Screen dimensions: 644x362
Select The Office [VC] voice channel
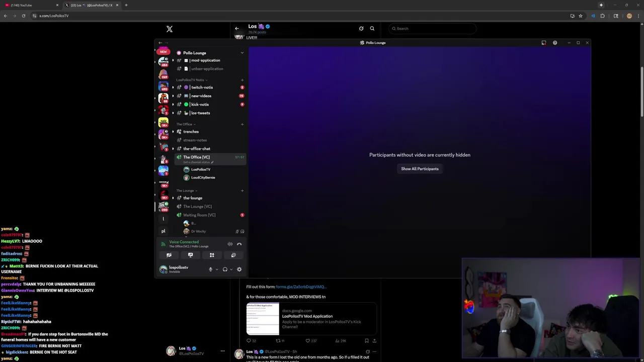pyautogui.click(x=209, y=159)
